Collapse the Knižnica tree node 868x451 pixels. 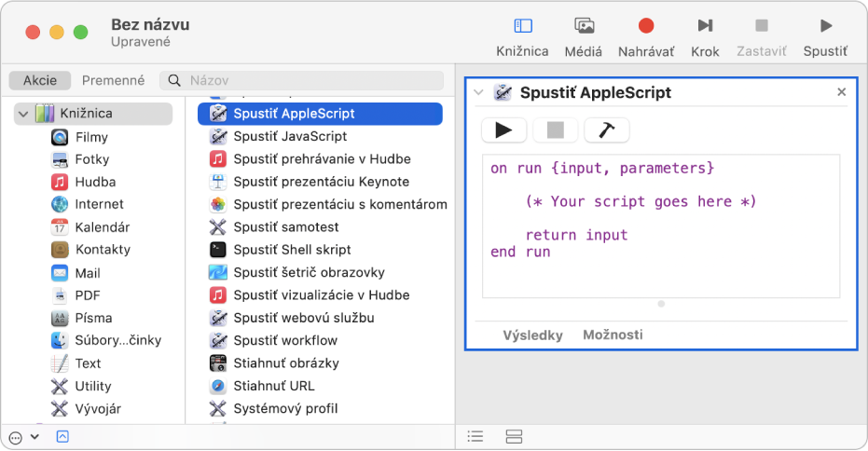point(23,114)
